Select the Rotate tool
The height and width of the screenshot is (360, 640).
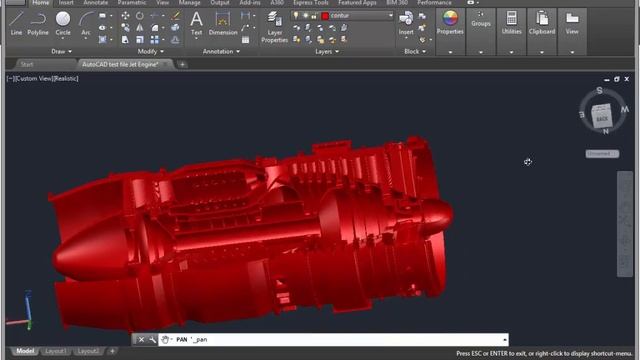(x=140, y=16)
